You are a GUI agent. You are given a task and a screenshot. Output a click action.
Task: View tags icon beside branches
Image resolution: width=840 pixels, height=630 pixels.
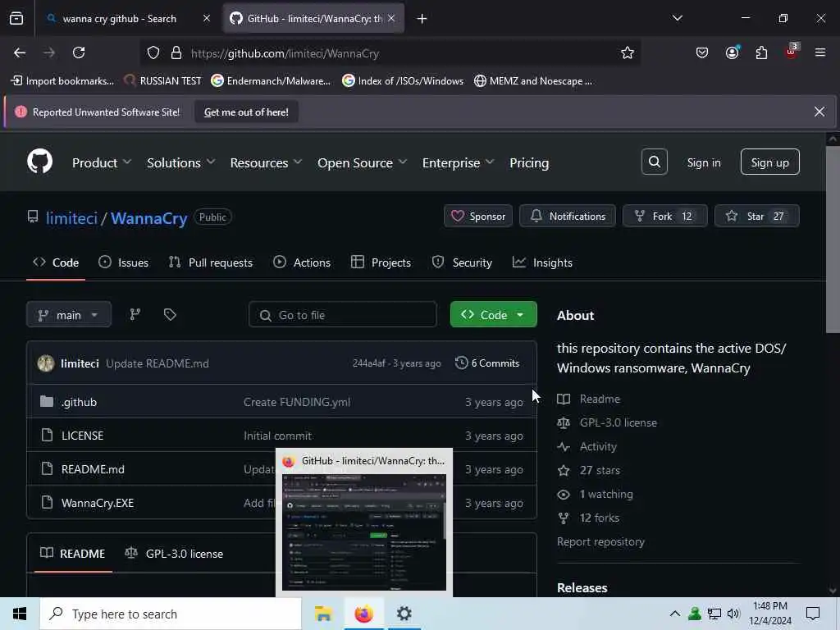tap(170, 314)
